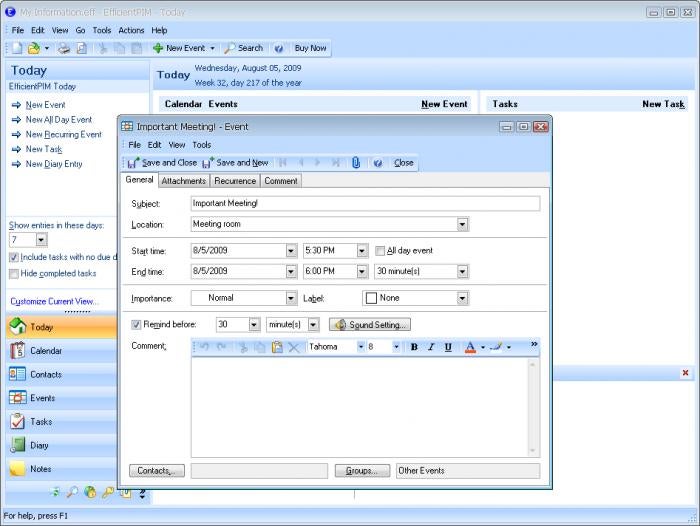Open the Notes module in navigation pane
Viewport: 700px width, 526px height.
(62, 469)
